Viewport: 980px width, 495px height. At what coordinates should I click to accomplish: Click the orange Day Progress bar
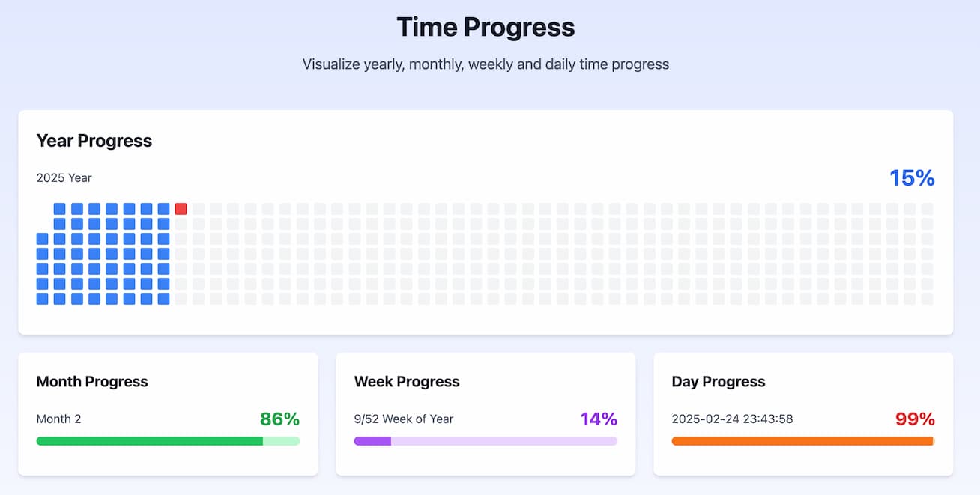click(802, 441)
